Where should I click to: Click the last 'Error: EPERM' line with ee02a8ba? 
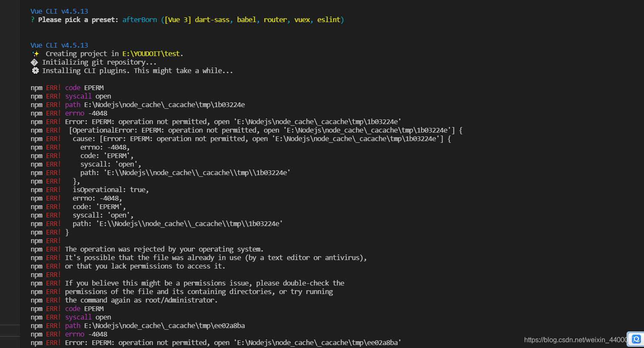(x=216, y=342)
